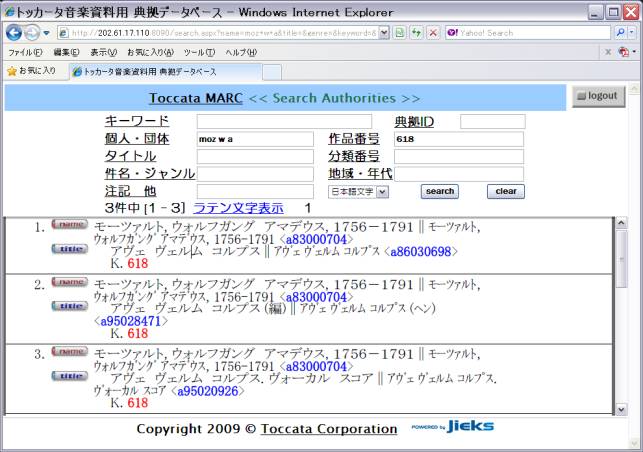Open the 表示(V) menu
The width and height of the screenshot is (643, 452).
103,53
